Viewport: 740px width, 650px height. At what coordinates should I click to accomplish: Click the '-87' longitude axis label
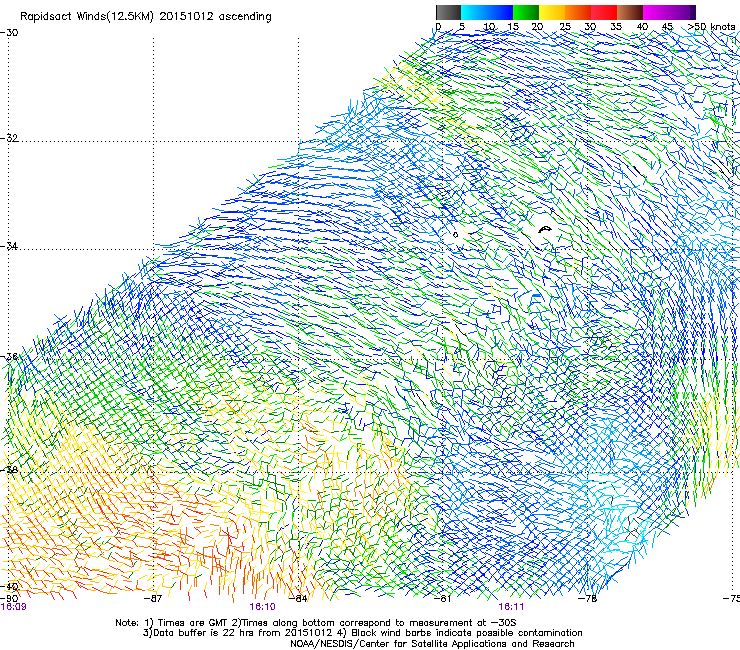click(153, 599)
